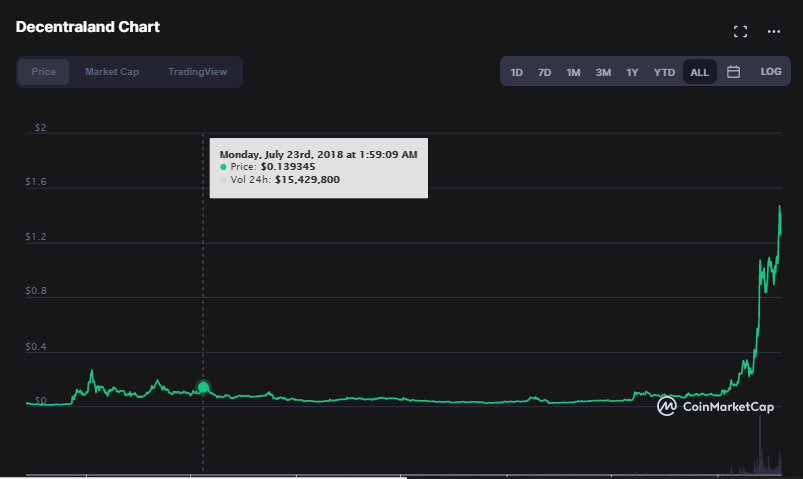The image size is (803, 479).
Task: Select the ALL time range
Action: coord(700,72)
